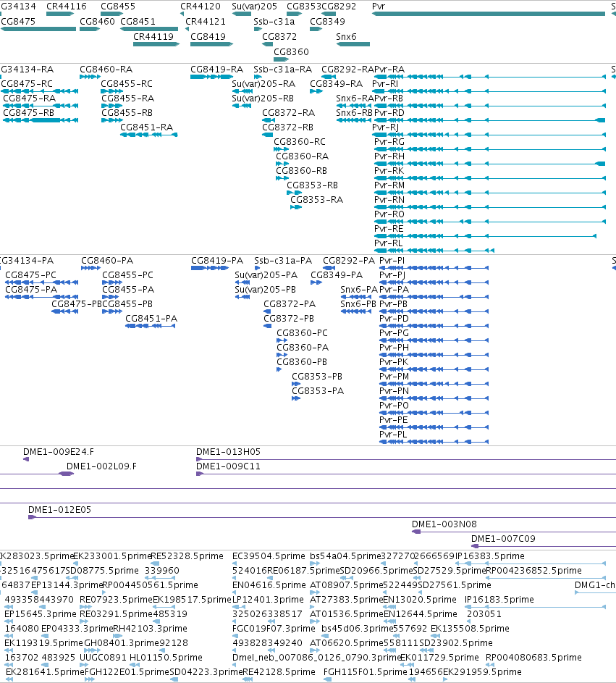The height and width of the screenshot is (683, 616).
Task: Open the CR44119 gene label
Action: coord(153,37)
